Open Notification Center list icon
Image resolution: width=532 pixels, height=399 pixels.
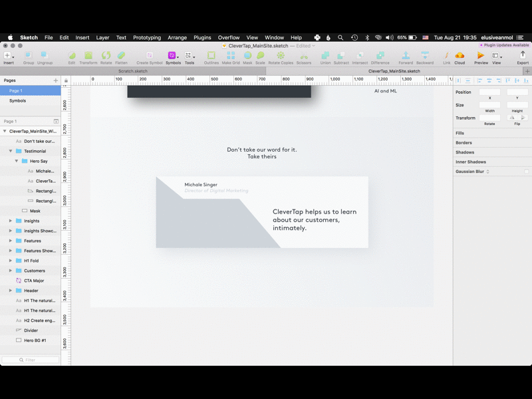pyautogui.click(x=520, y=38)
